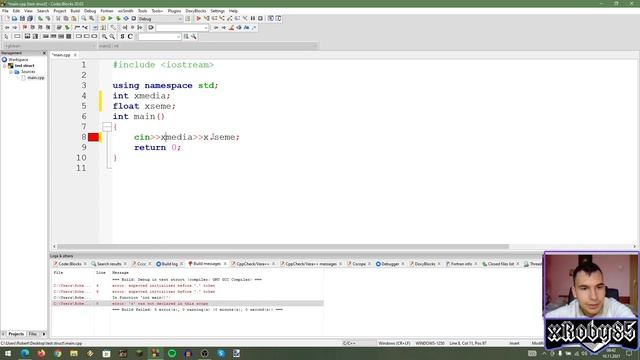This screenshot has height=360, width=640.
Task: Toggle the breakpoint on line 8
Action: [93, 137]
